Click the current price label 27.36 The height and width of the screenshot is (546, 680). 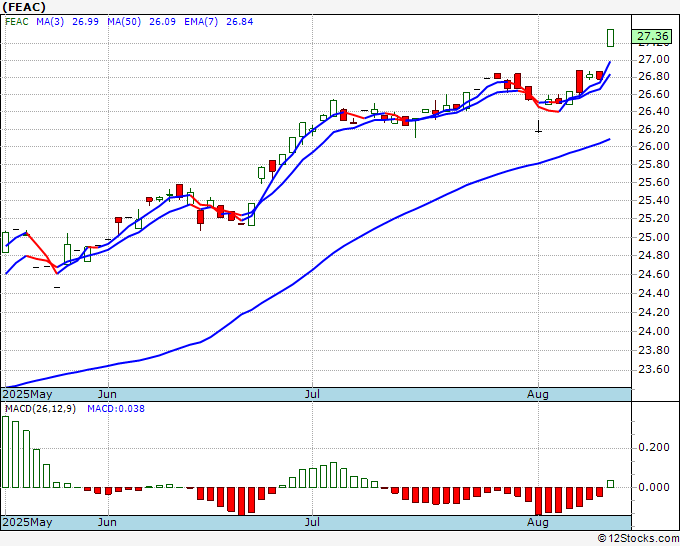(652, 36)
